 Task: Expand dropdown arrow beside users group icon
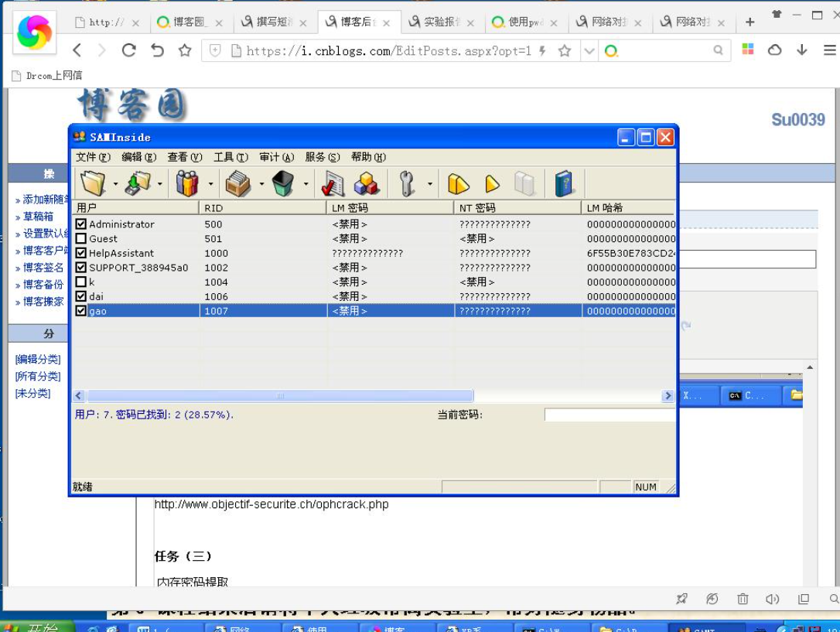point(210,183)
